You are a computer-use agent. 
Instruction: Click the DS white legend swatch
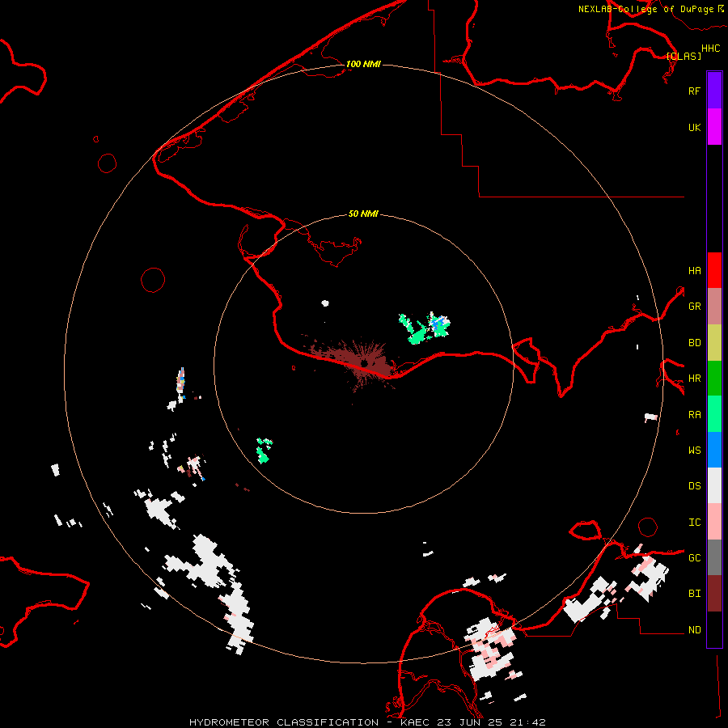pyautogui.click(x=714, y=485)
